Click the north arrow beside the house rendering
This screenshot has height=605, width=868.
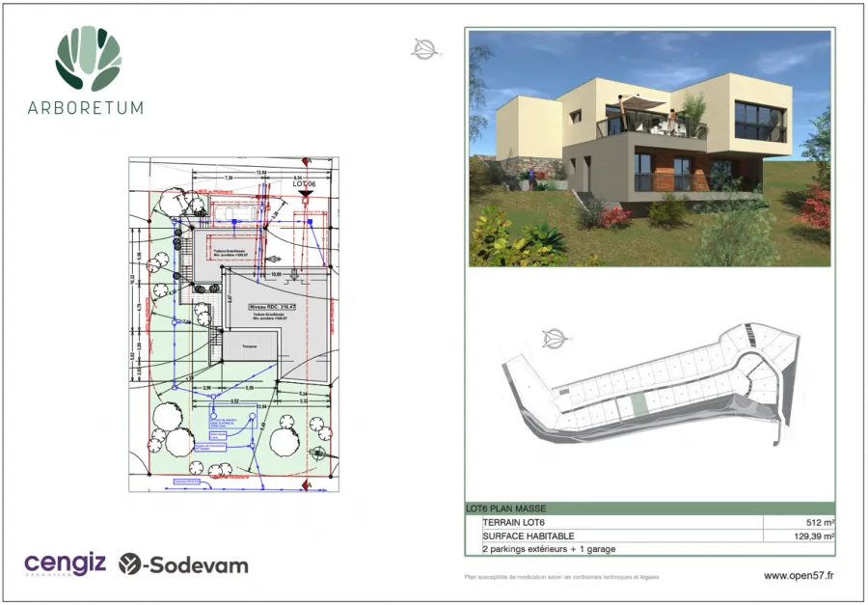(x=425, y=49)
